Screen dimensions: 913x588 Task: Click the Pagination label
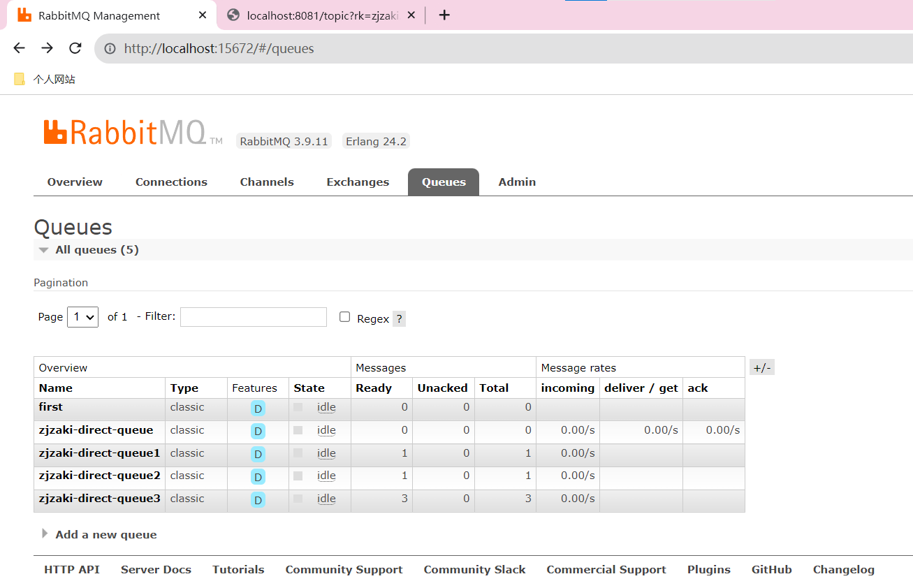(61, 282)
